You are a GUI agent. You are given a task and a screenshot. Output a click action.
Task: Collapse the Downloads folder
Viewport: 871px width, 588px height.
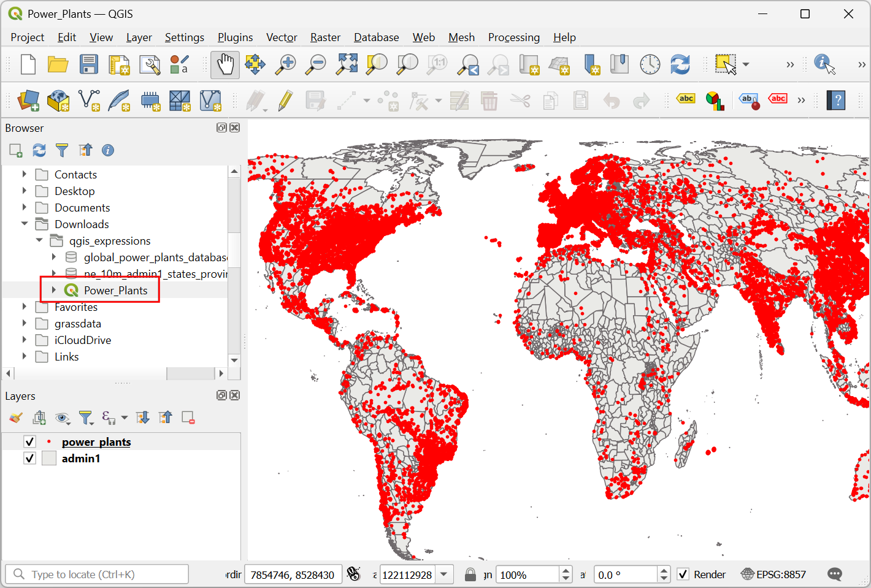point(25,224)
